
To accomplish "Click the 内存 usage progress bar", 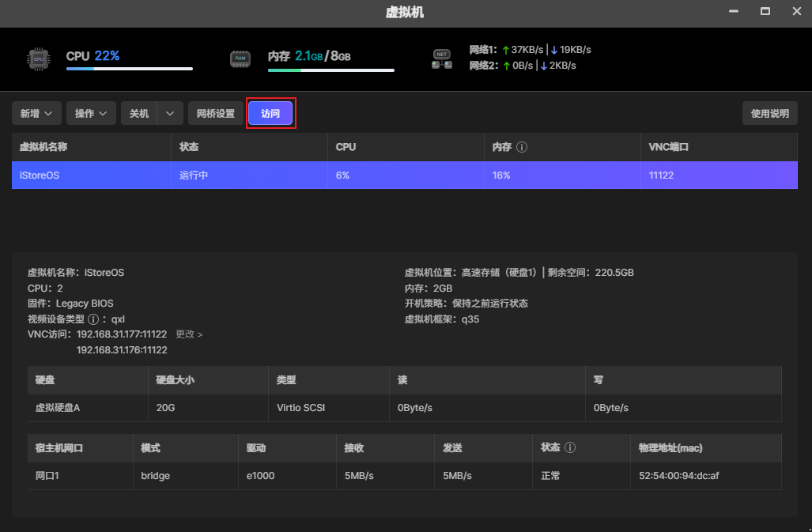I will tap(330, 70).
